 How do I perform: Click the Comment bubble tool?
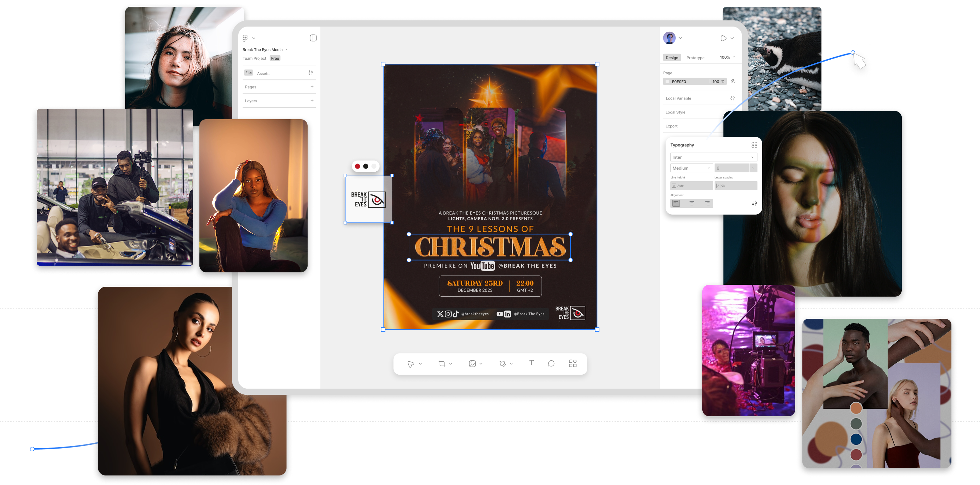pos(551,363)
